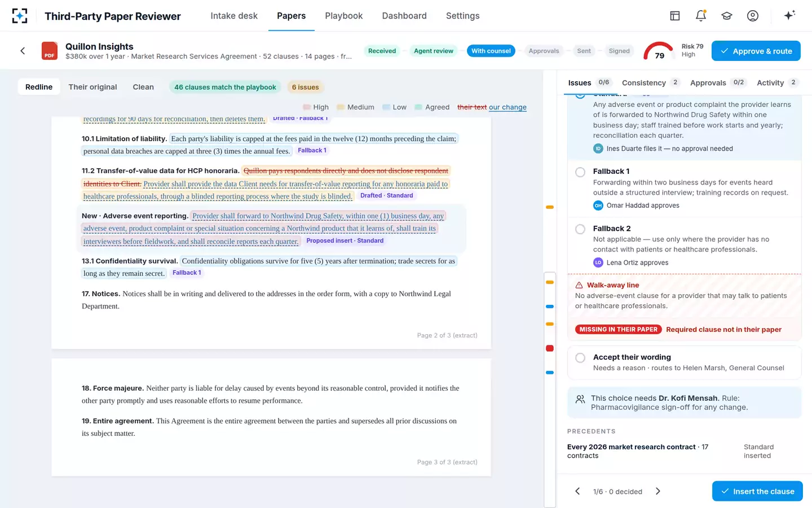812x508 pixels.
Task: Go back with the left arrow
Action: [x=23, y=51]
